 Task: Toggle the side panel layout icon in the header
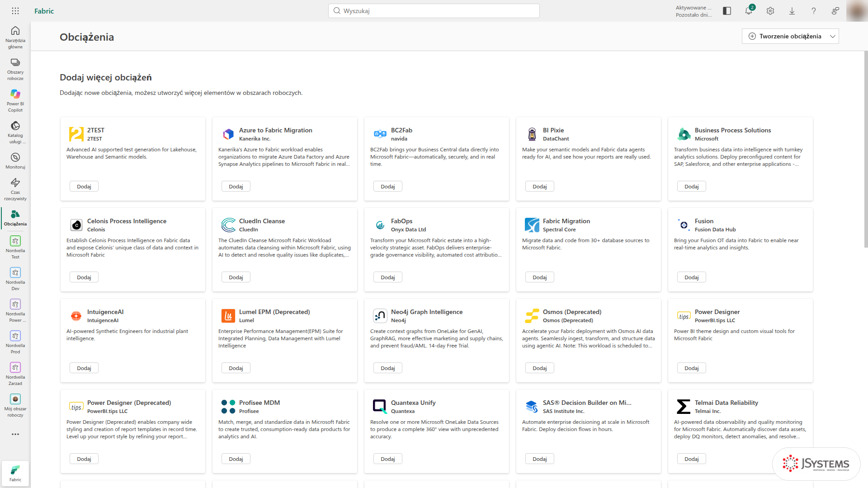(x=727, y=11)
